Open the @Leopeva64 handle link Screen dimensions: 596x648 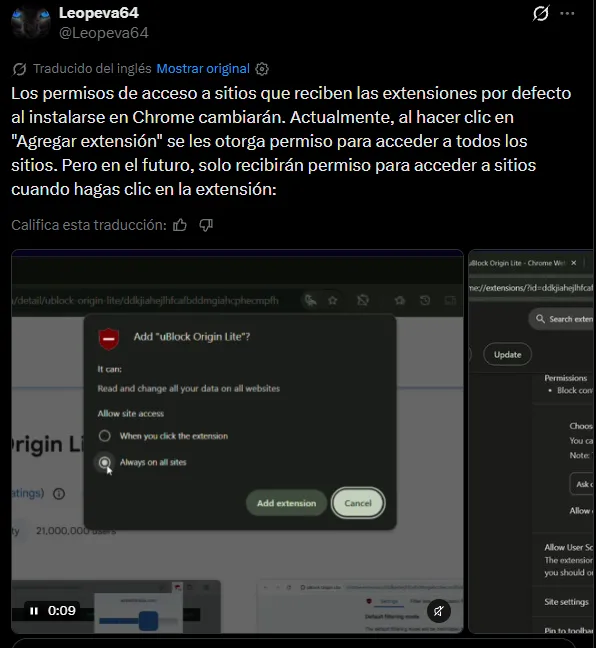pyautogui.click(x=104, y=33)
